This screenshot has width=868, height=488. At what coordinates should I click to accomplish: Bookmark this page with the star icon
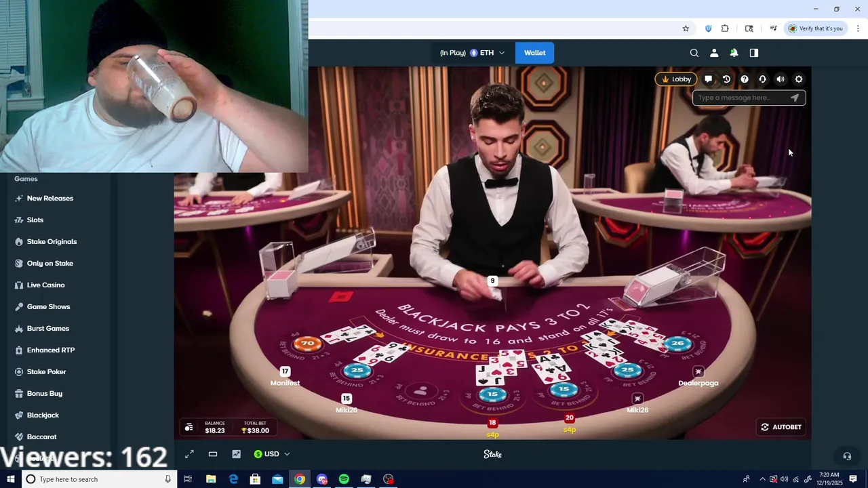click(x=686, y=28)
